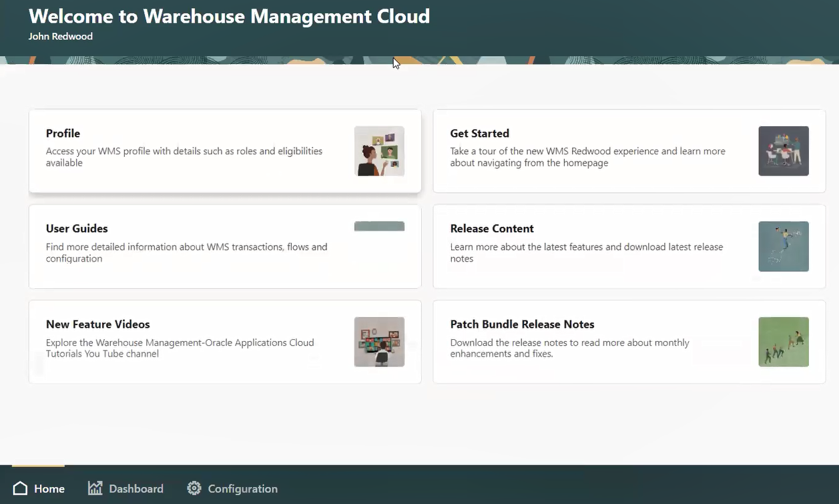This screenshot has width=839, height=504.
Task: Click the Release Content illustration thumbnail
Action: pyautogui.click(x=784, y=246)
